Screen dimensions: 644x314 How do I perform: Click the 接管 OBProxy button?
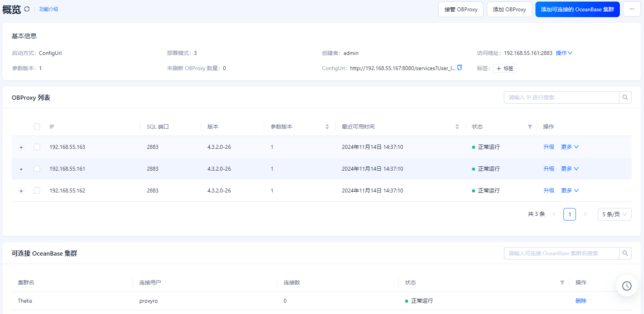tap(461, 9)
